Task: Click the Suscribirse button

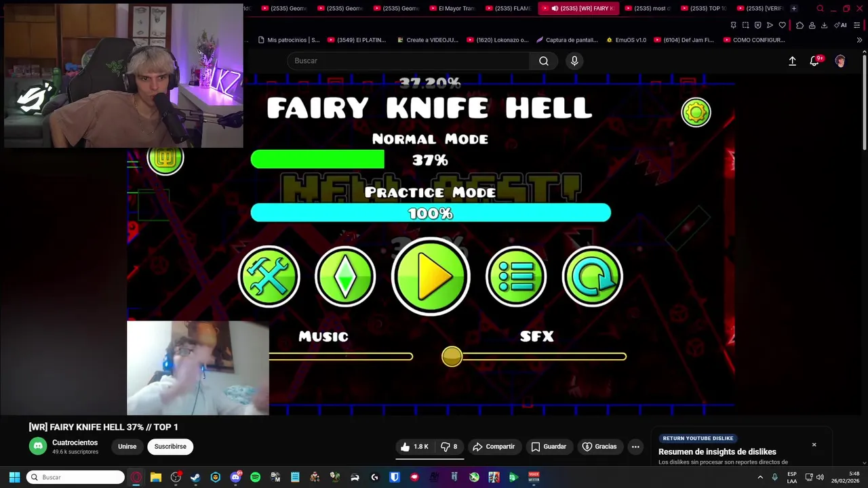Action: tap(170, 447)
